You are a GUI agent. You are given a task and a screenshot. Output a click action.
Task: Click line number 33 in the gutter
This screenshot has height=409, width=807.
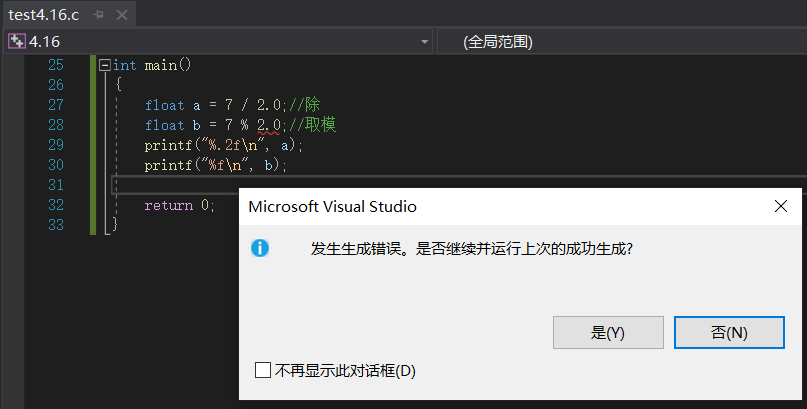[x=56, y=225]
